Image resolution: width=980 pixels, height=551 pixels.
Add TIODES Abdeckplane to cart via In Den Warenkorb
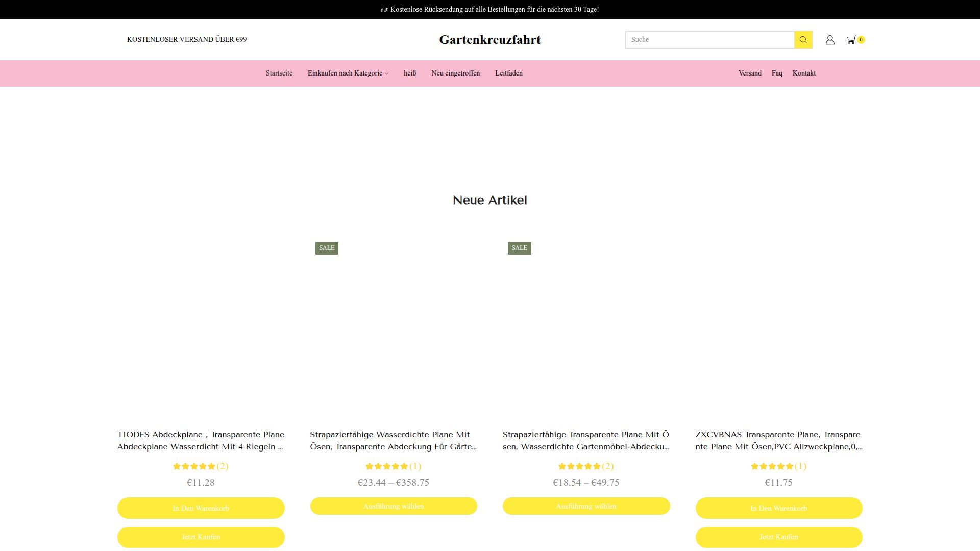coord(201,508)
